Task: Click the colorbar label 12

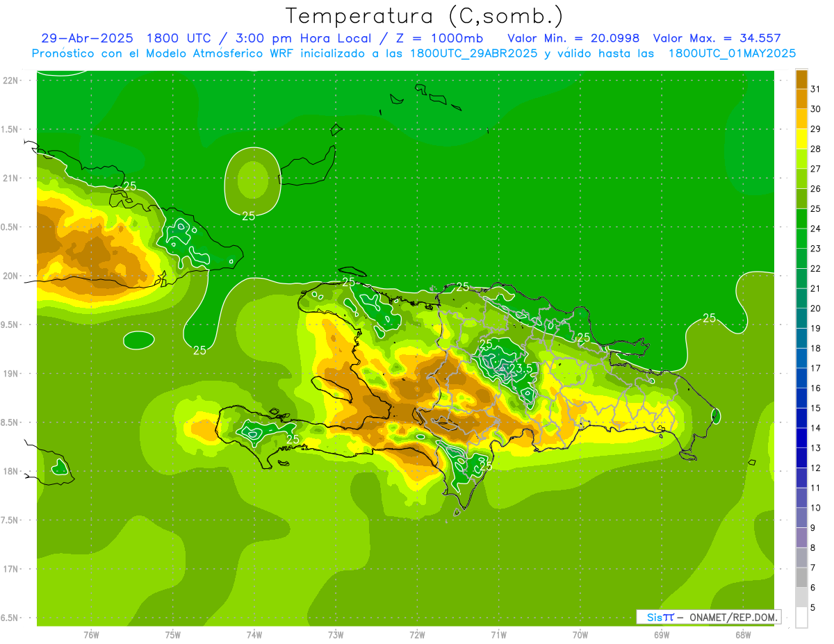Action: tap(816, 468)
